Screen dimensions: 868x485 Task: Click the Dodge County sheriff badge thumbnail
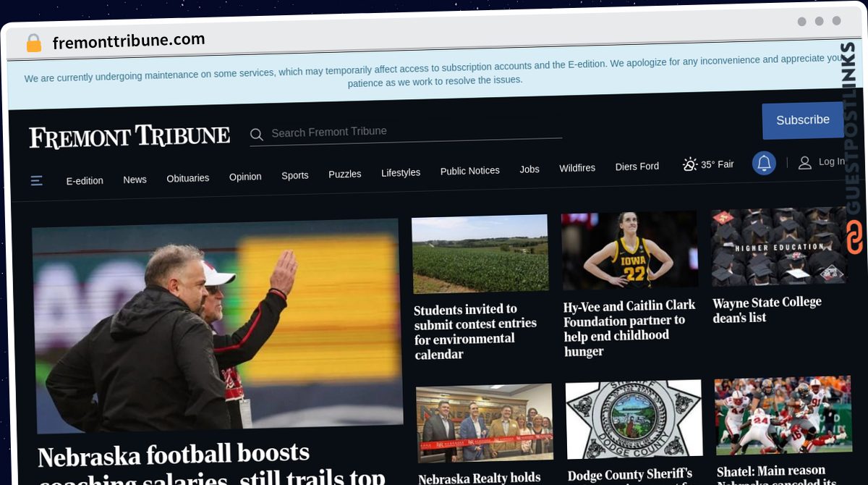tap(634, 420)
